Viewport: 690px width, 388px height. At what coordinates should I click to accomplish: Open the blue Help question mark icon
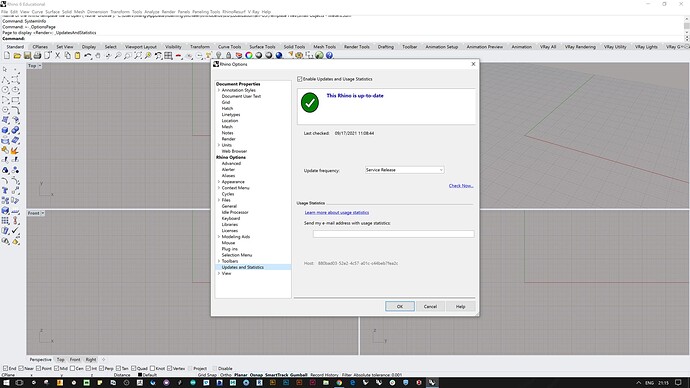click(x=329, y=55)
